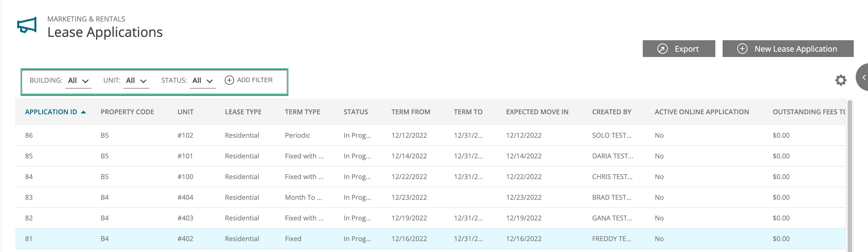The width and height of the screenshot is (868, 252).
Task: Sort by Term From column header
Action: [411, 112]
